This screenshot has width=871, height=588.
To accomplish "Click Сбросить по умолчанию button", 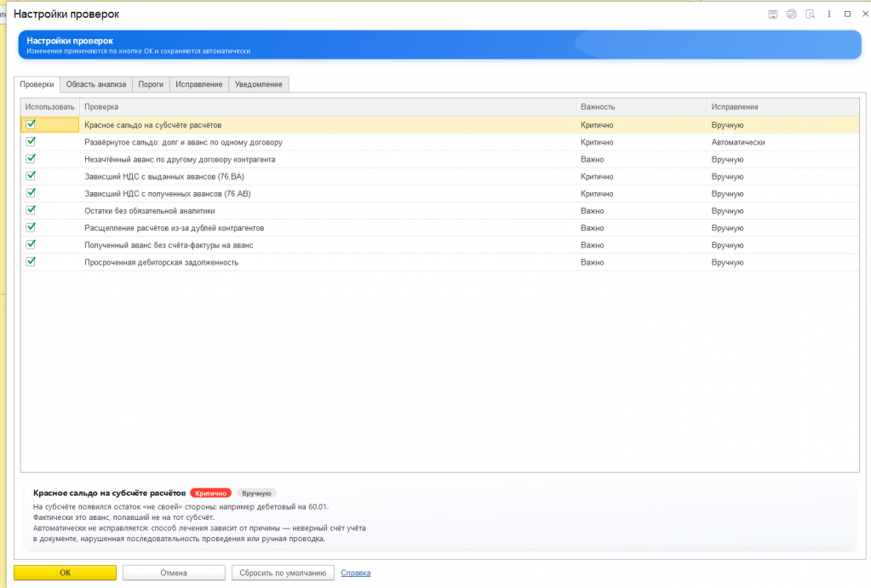I will pyautogui.click(x=283, y=573).
